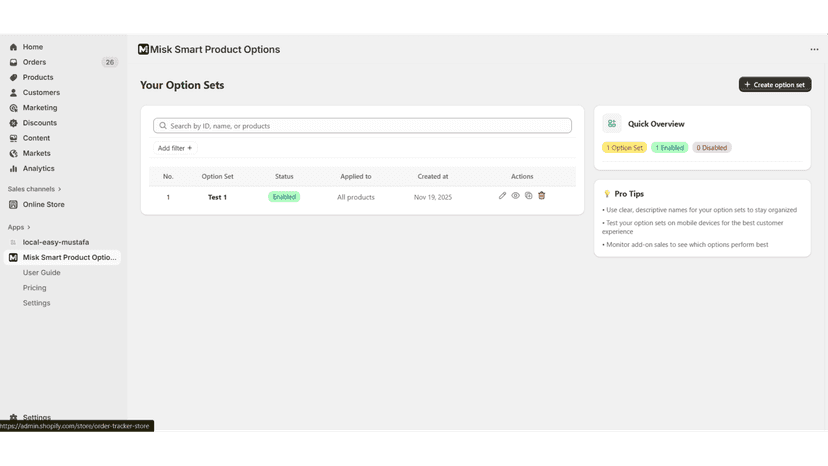Expand the Apps section
The height and width of the screenshot is (466, 828).
point(19,227)
